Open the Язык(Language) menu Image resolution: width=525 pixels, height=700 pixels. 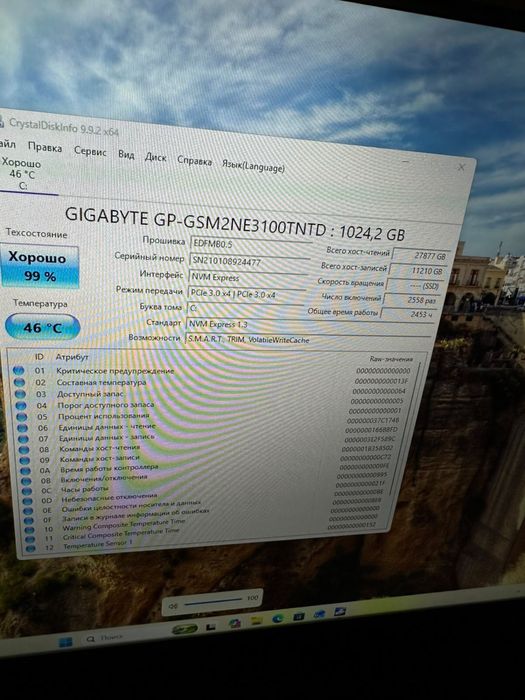pos(253,165)
